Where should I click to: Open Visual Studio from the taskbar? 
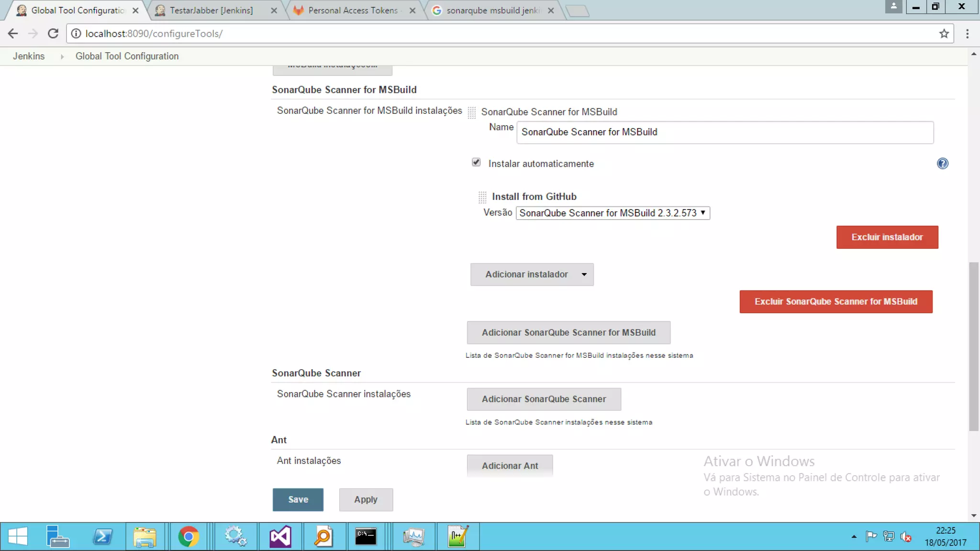coord(280,537)
